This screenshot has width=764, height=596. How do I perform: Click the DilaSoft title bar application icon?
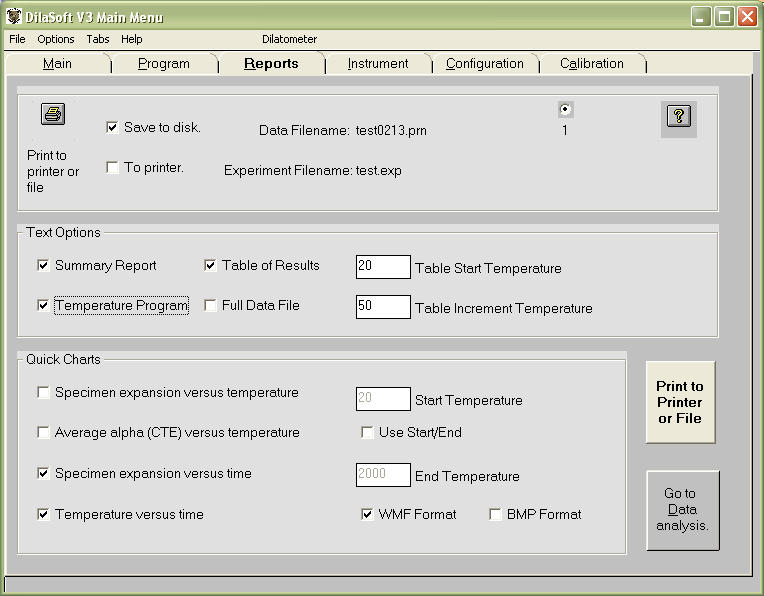pos(13,17)
